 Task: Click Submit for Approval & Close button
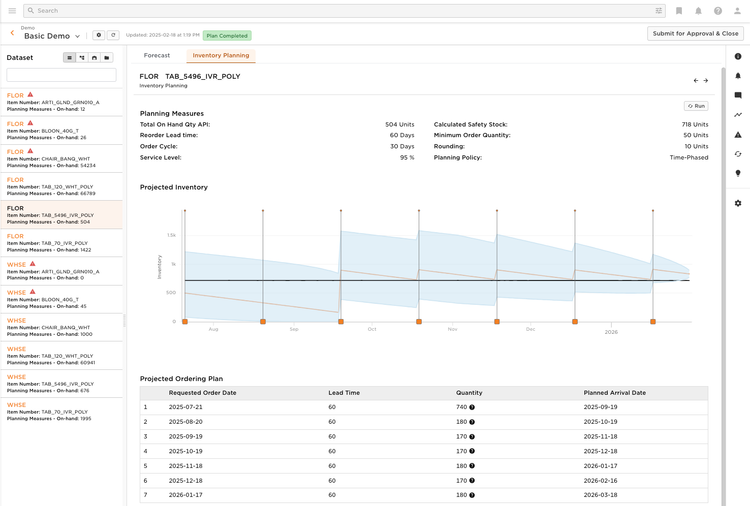click(x=695, y=34)
